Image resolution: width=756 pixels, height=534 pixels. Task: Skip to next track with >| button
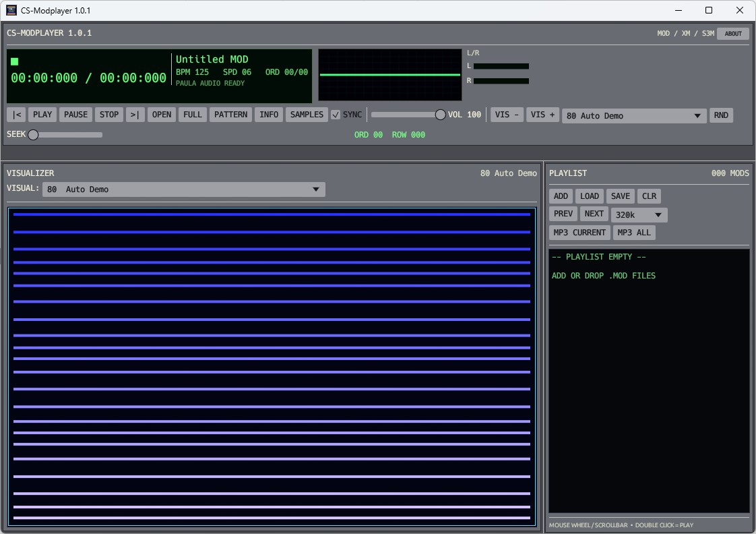pyautogui.click(x=135, y=115)
